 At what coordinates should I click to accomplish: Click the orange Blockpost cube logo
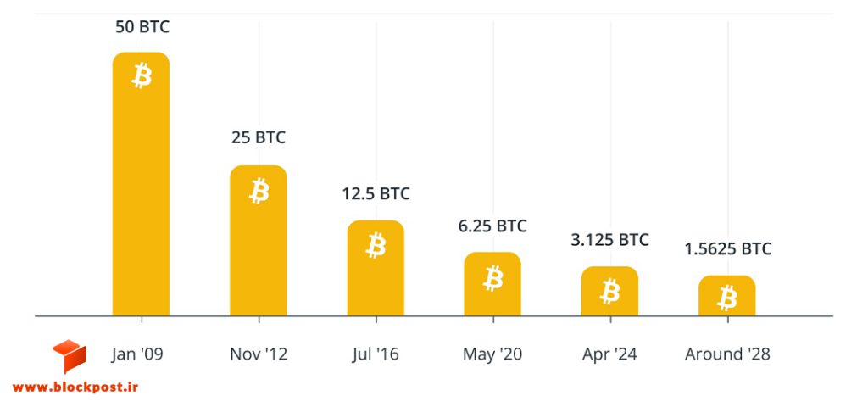(70, 356)
